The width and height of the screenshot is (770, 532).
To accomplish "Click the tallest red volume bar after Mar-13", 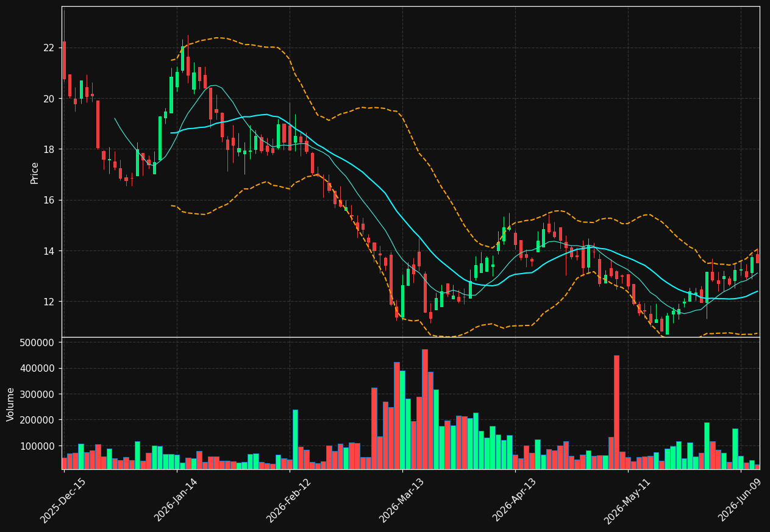I will coord(425,409).
